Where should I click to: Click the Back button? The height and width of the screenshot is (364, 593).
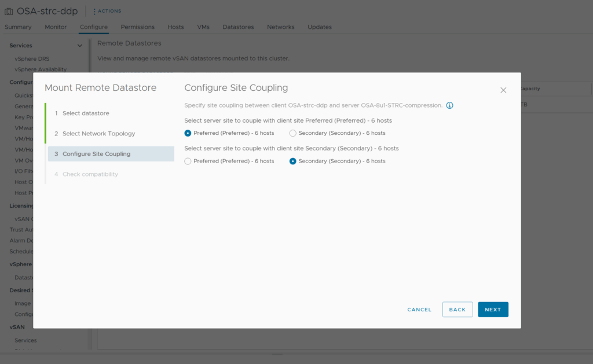457,310
